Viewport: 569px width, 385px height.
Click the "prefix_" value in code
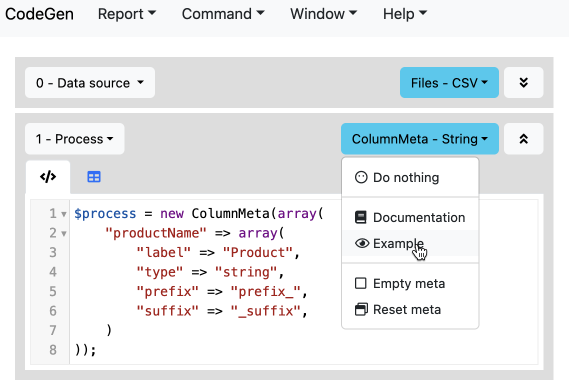[x=266, y=291]
